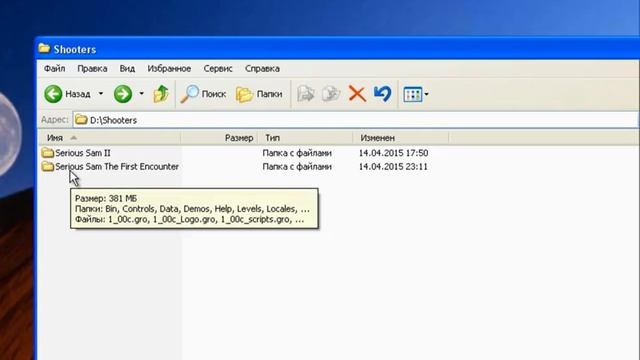Click the folder icon in the address bar
The height and width of the screenshot is (360, 640).
pyautogui.click(x=81, y=120)
